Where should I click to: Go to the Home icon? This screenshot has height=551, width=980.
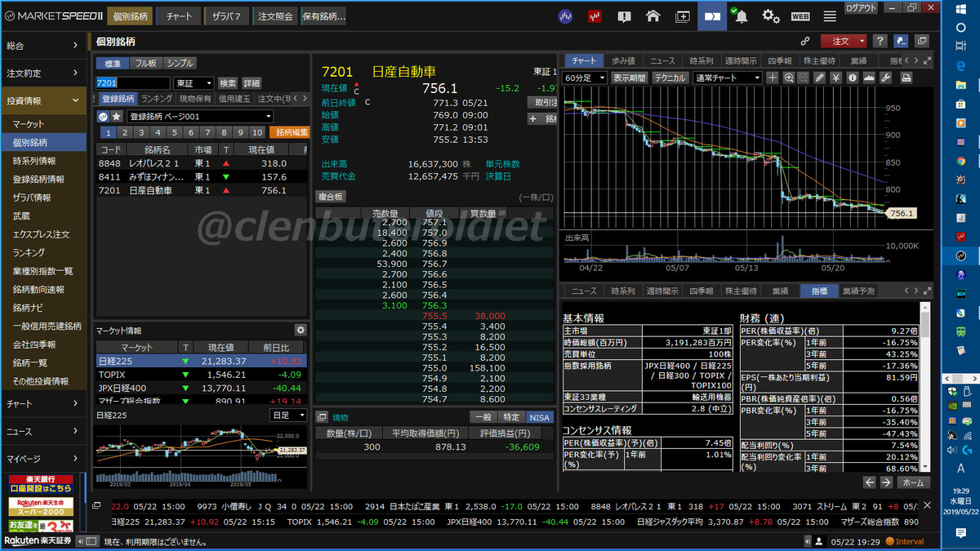(x=653, y=16)
